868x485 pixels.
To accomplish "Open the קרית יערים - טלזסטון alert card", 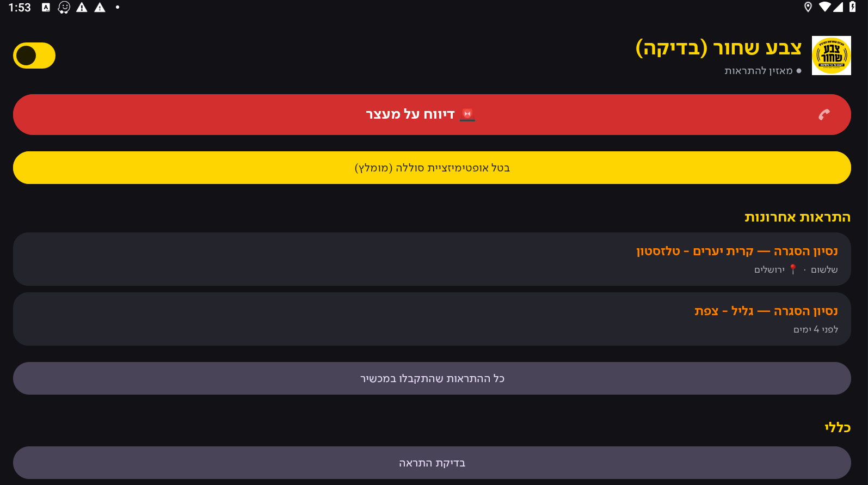I will [432, 259].
